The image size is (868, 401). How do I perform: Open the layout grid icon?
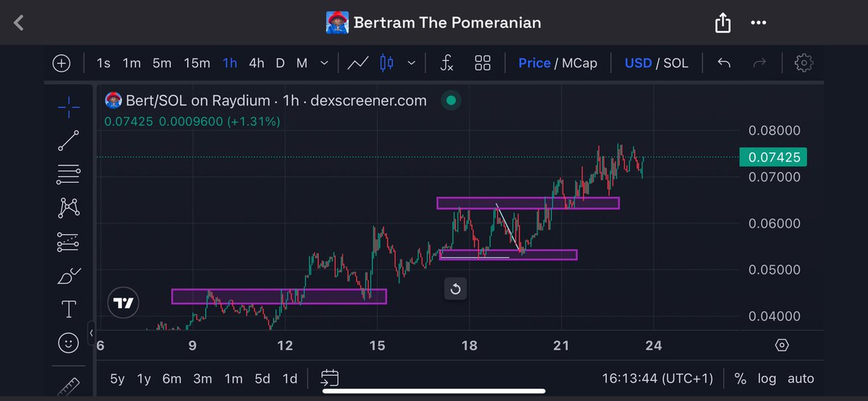tap(482, 64)
